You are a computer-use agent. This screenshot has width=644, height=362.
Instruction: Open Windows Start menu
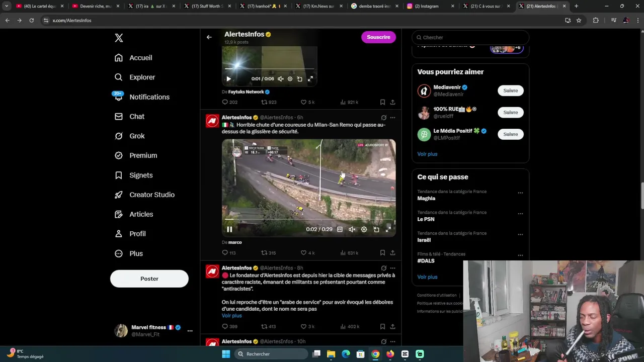click(226, 354)
